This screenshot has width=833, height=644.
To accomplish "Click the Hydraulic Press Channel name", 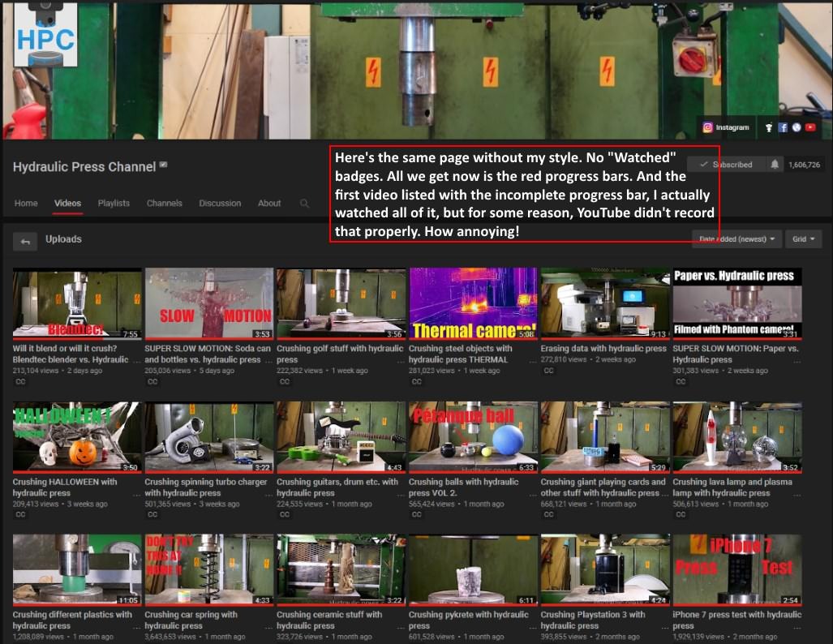I will pyautogui.click(x=84, y=167).
